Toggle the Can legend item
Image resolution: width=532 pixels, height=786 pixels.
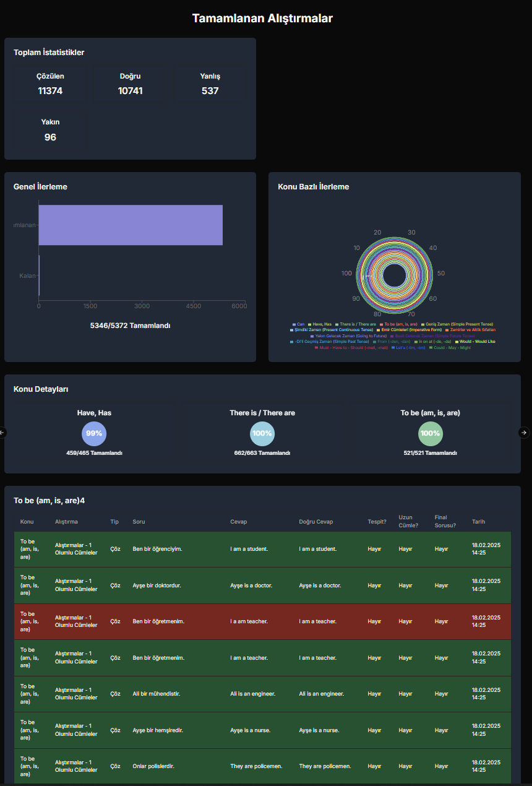click(x=299, y=324)
